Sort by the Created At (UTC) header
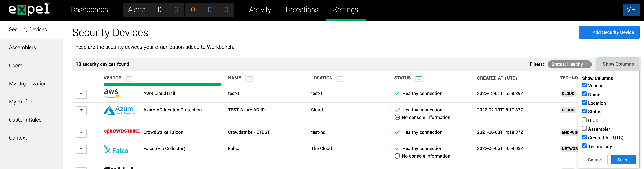Viewport: 644px width, 169px height. coord(497,78)
